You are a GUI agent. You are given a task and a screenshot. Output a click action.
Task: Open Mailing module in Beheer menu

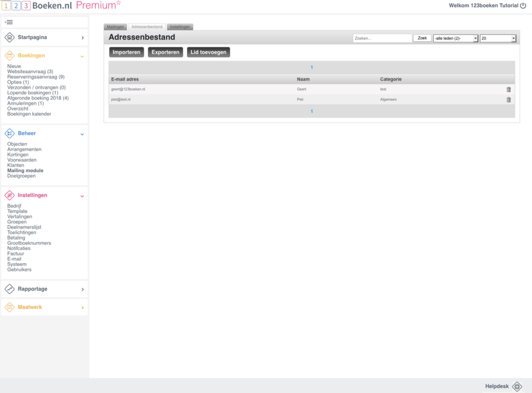25,171
